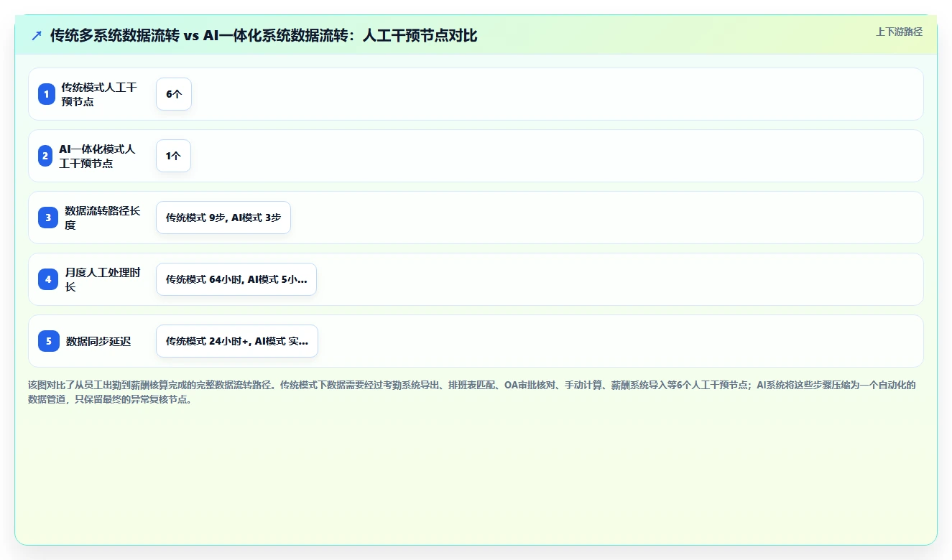Click the 月度人工处理时长 label

(x=103, y=279)
